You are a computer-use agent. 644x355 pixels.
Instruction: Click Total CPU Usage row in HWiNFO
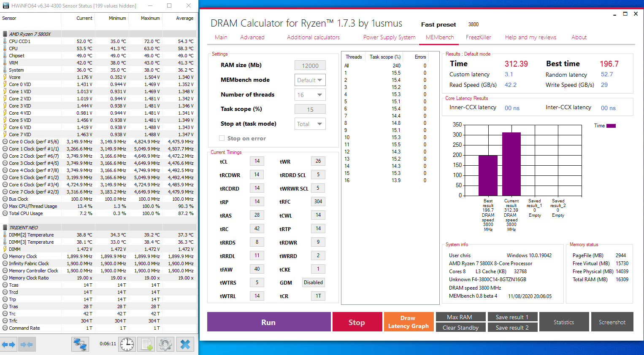(98, 213)
